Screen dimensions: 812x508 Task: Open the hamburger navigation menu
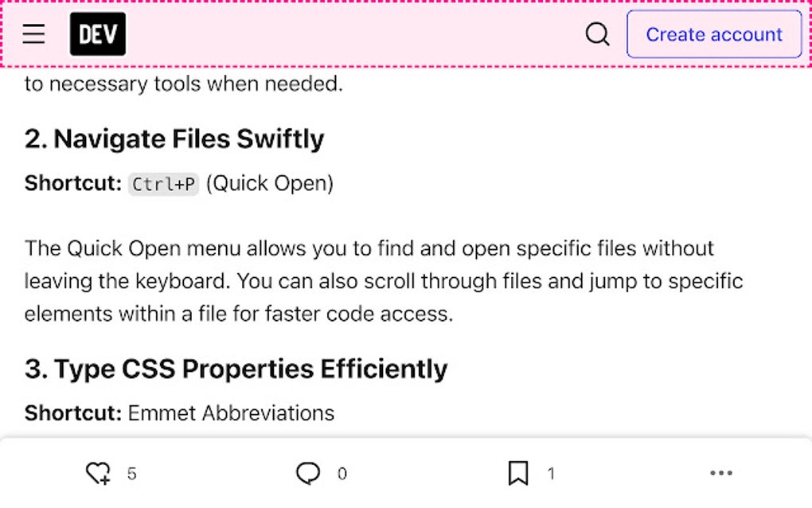33,34
